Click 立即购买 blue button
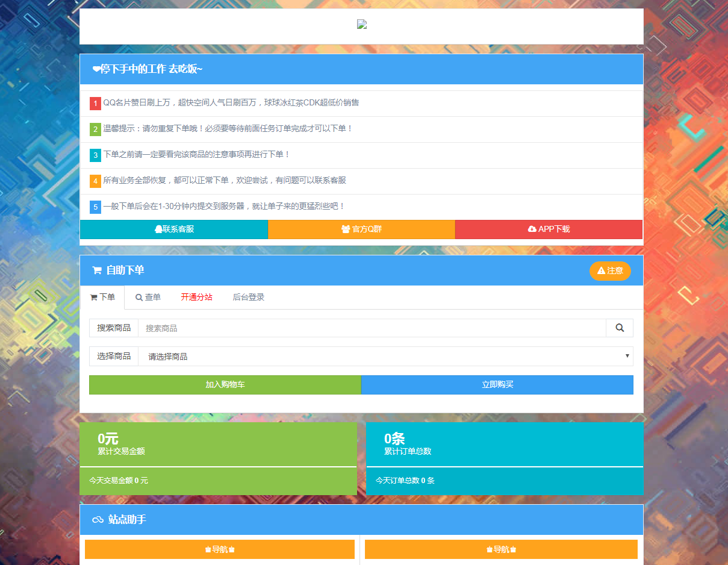 click(497, 385)
